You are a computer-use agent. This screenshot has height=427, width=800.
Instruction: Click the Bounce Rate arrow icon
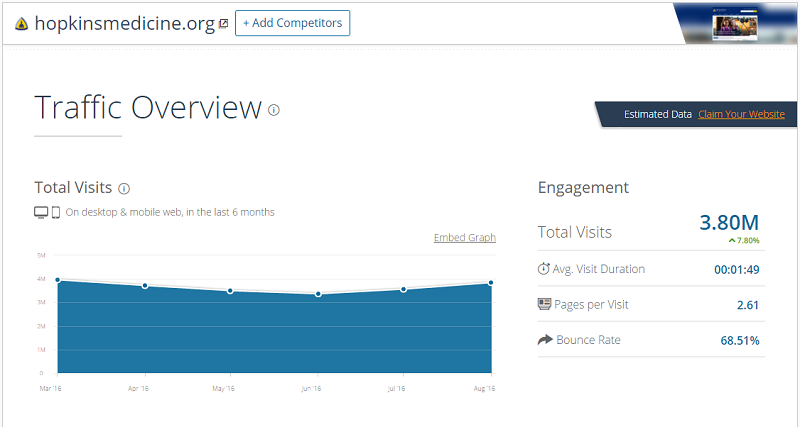(x=545, y=339)
